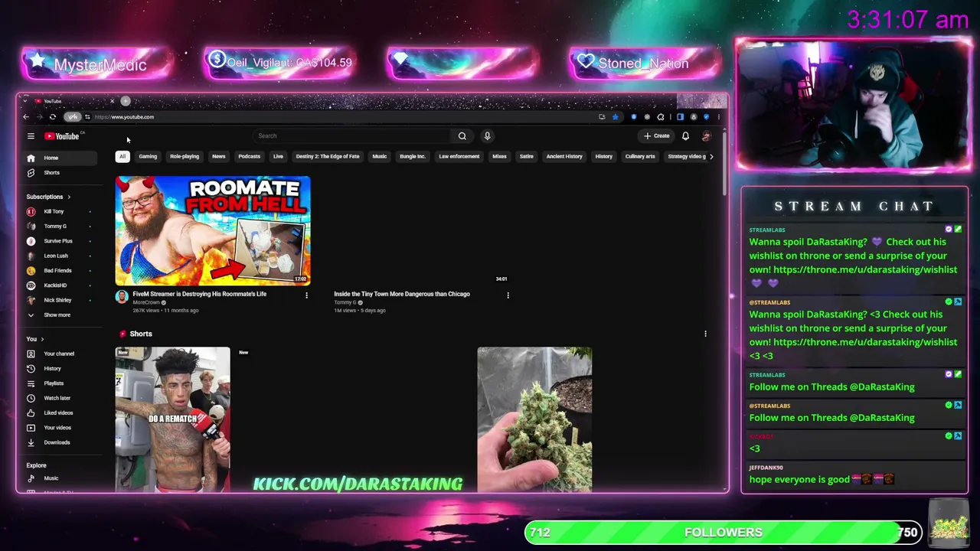Show more subscriptions
The width and height of the screenshot is (980, 551).
tap(60, 315)
